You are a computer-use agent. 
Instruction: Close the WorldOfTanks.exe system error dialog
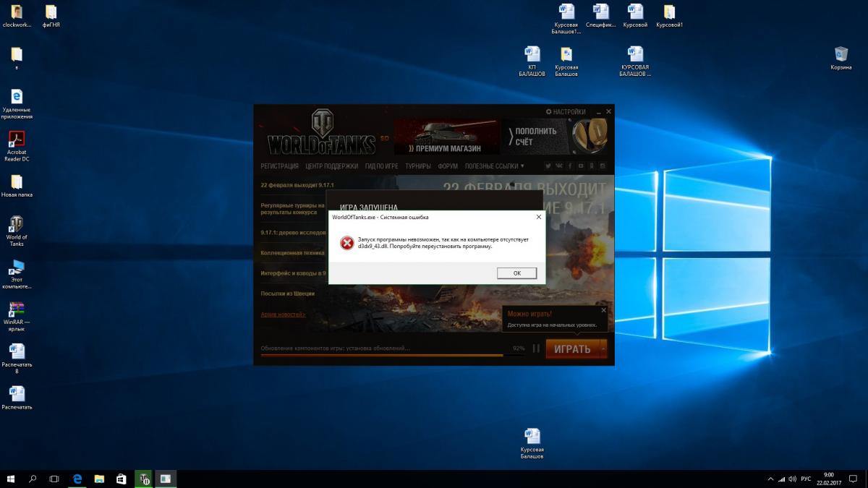(538, 217)
